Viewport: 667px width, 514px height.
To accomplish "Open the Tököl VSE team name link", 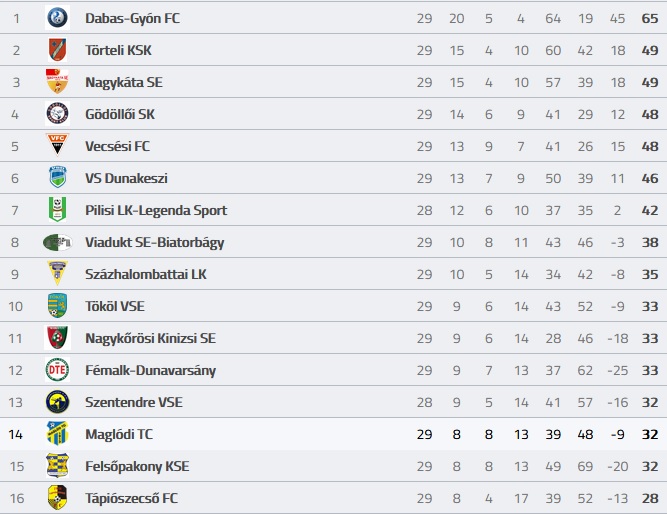I will tap(115, 306).
